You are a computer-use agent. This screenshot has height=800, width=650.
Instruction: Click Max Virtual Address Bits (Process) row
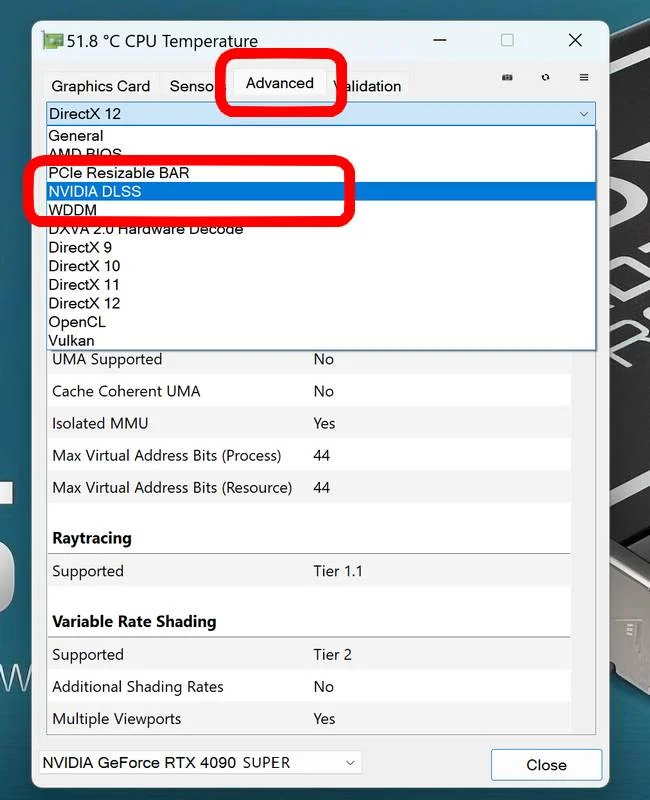(309, 455)
